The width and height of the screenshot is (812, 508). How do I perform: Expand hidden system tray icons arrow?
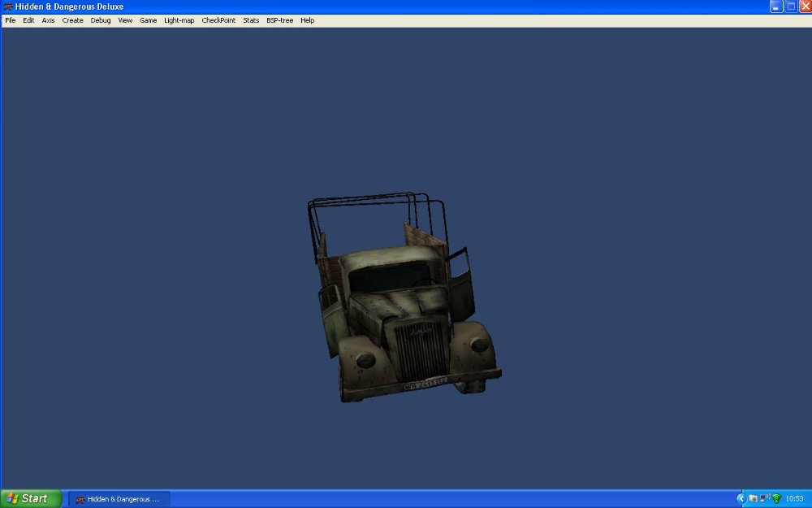741,499
